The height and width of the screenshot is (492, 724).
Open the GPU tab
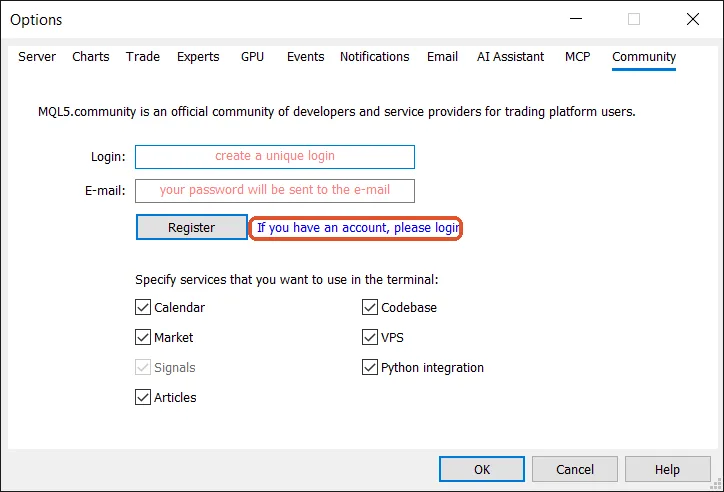(253, 57)
